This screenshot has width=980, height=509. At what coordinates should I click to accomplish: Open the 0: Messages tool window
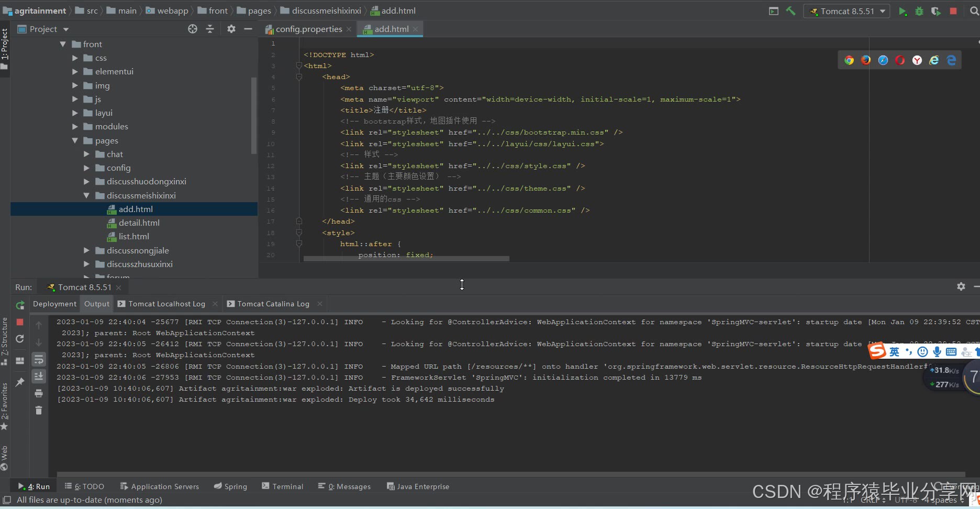click(344, 486)
